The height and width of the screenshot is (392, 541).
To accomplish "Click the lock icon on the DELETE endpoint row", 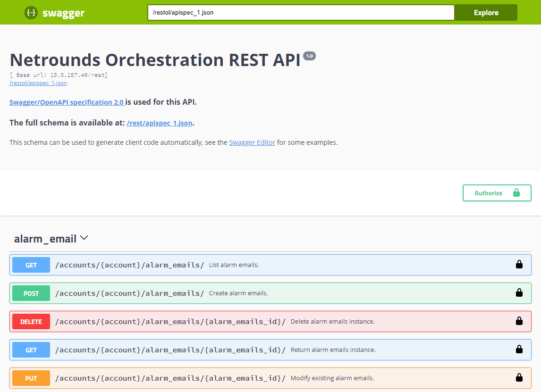I will tap(519, 321).
